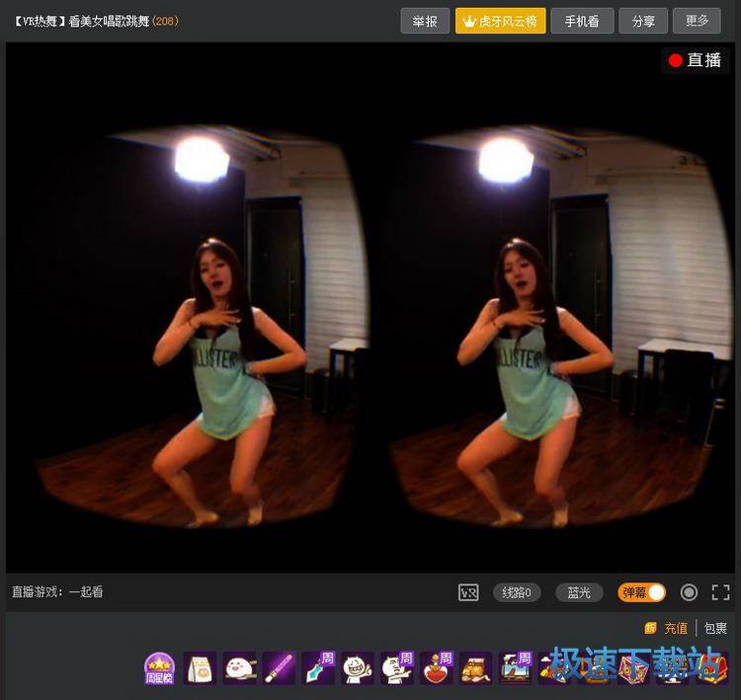Select the purple glow stick gift
This screenshot has height=700, width=741.
pos(279,667)
